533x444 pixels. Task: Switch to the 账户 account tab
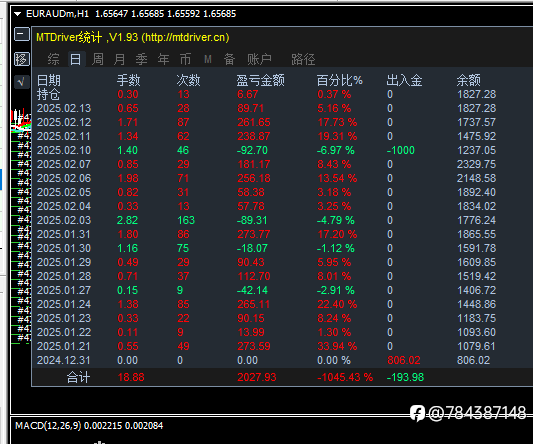pos(259,59)
